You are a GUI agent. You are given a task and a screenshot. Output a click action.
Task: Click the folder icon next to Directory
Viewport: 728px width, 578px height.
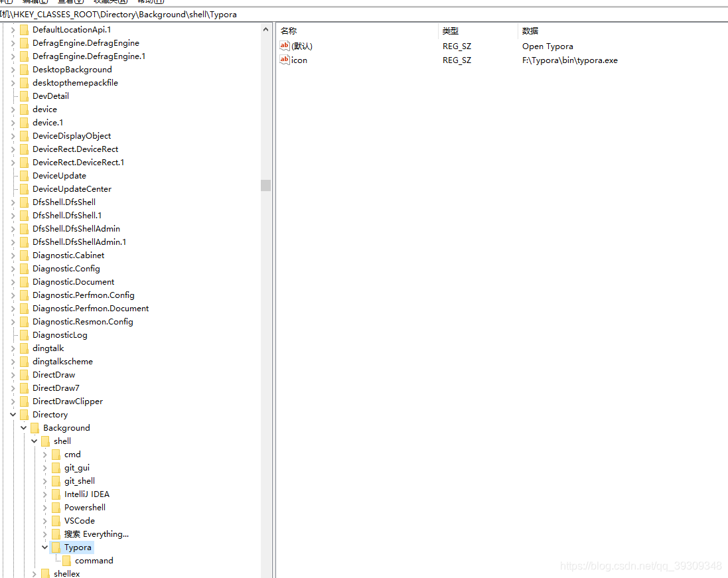coord(24,415)
